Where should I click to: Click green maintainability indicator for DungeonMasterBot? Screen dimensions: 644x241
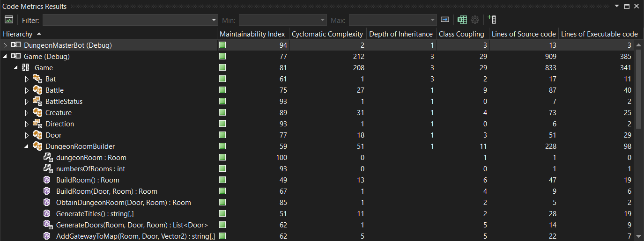222,45
